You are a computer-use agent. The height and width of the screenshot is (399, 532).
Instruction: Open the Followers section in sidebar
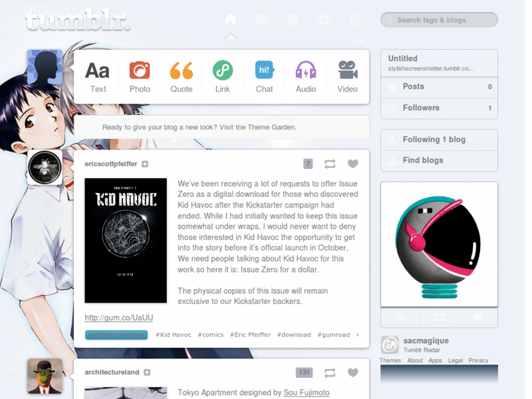tap(439, 108)
